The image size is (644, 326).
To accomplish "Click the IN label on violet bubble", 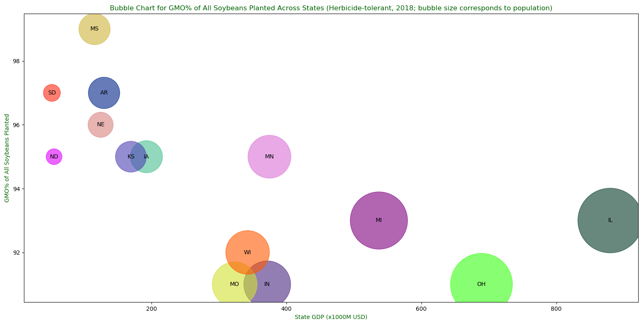I will click(x=267, y=284).
